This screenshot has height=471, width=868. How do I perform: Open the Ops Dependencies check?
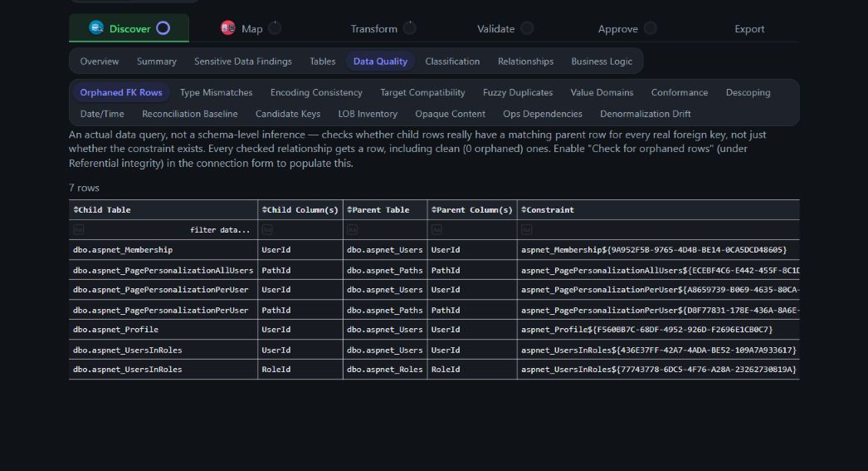tap(543, 114)
